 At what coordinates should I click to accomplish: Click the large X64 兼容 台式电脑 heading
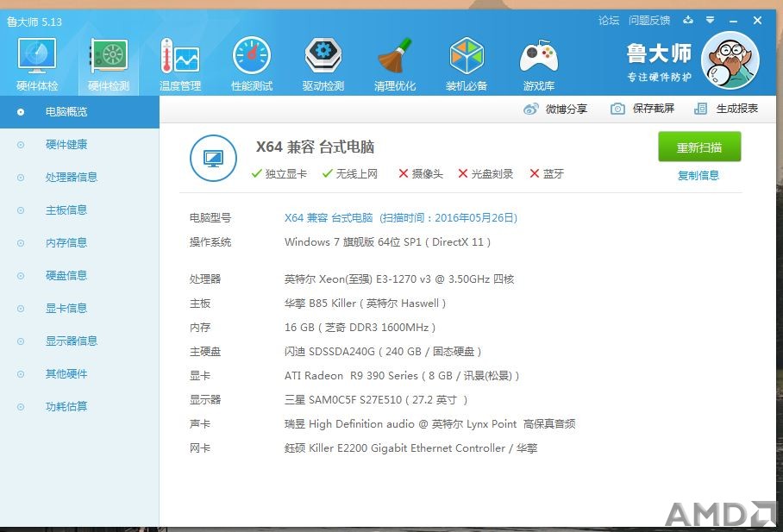click(315, 147)
